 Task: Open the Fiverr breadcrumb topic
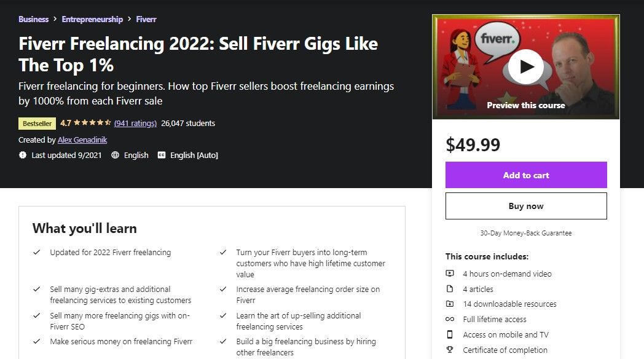click(146, 19)
